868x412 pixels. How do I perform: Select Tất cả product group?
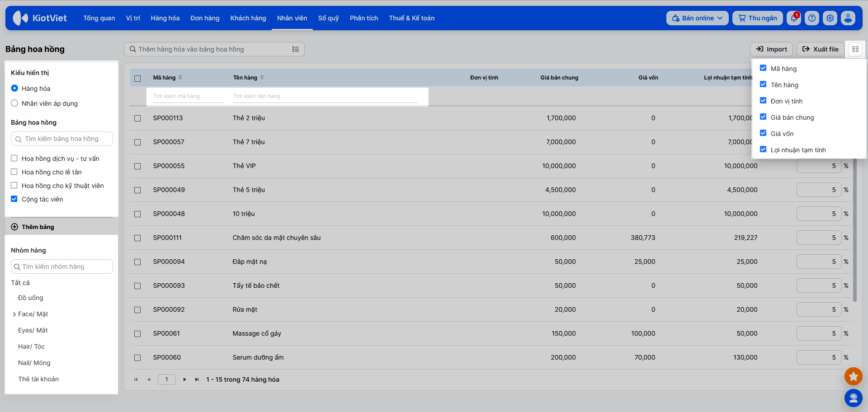pyautogui.click(x=20, y=283)
